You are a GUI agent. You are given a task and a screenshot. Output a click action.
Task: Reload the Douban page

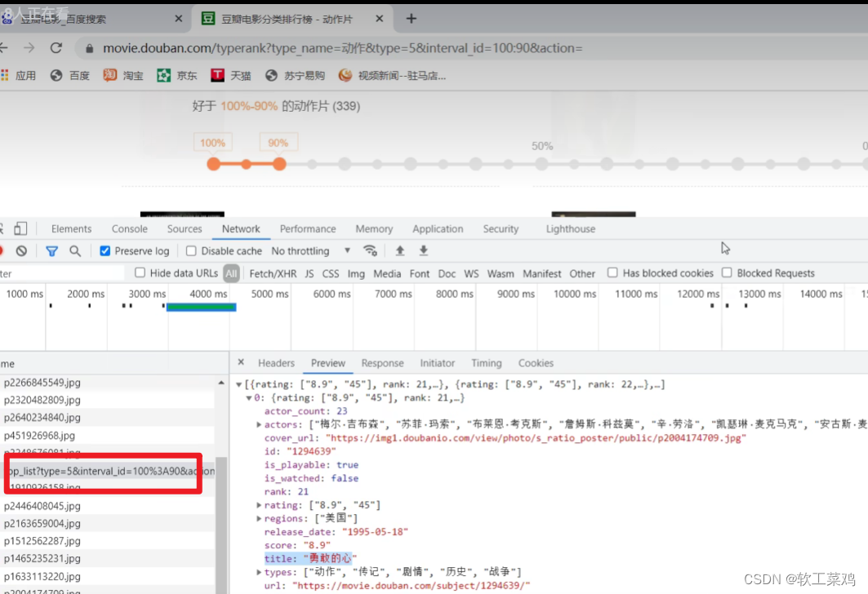tap(56, 48)
